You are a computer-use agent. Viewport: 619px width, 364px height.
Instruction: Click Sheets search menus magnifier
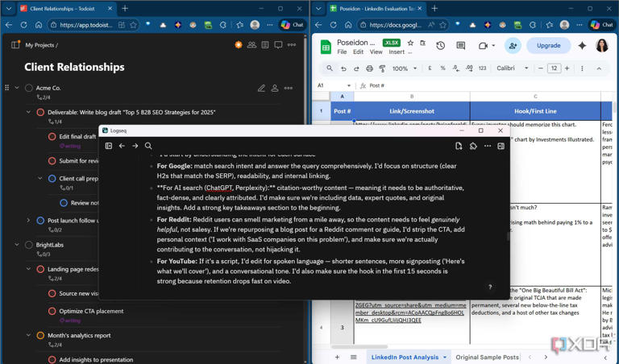[329, 68]
